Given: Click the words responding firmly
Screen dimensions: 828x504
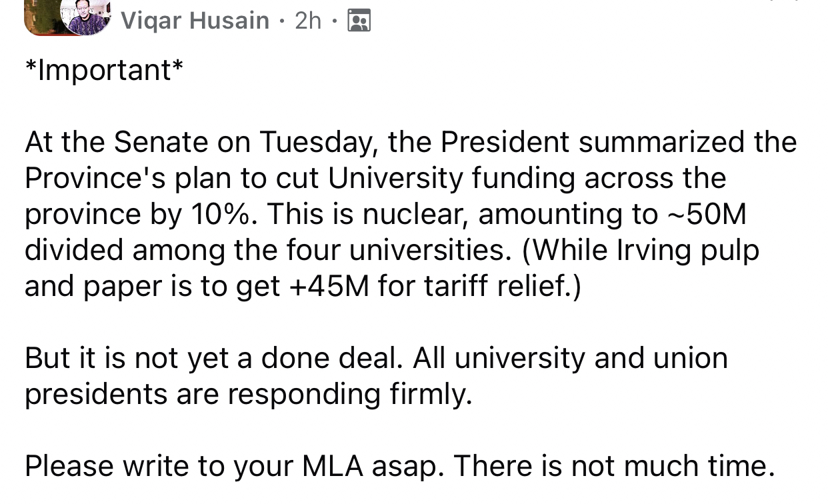Looking at the screenshot, I should point(349,394).
